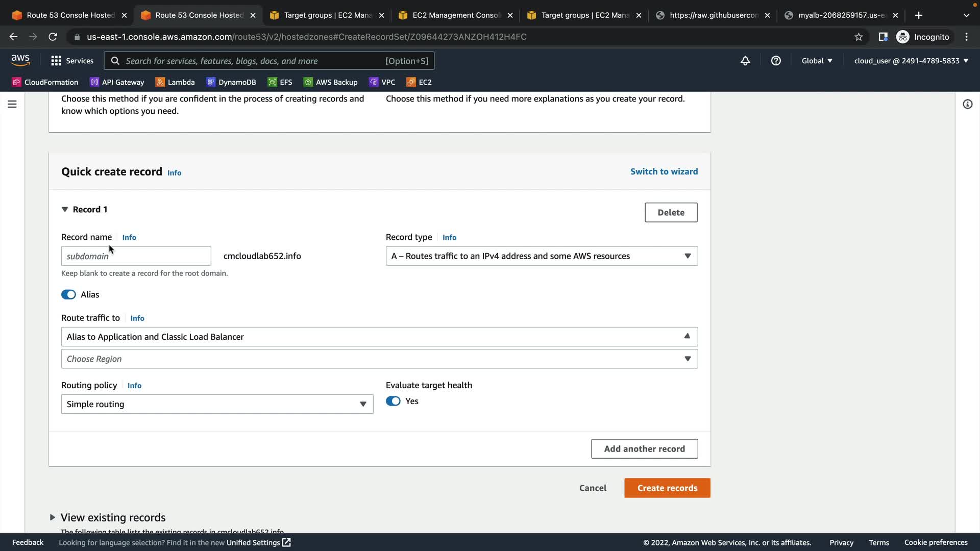The width and height of the screenshot is (980, 551).
Task: Open the notifications bell
Action: click(x=745, y=61)
